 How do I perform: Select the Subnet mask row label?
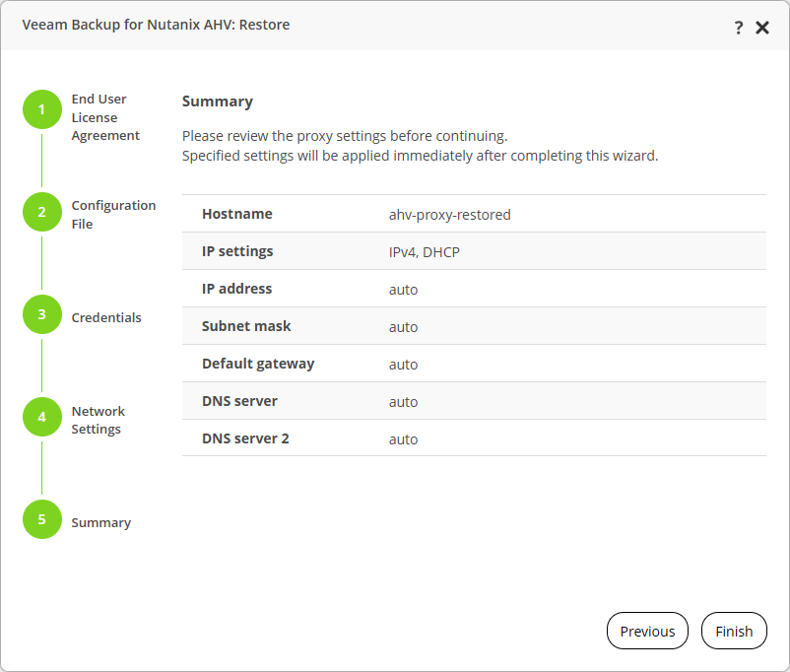click(246, 326)
